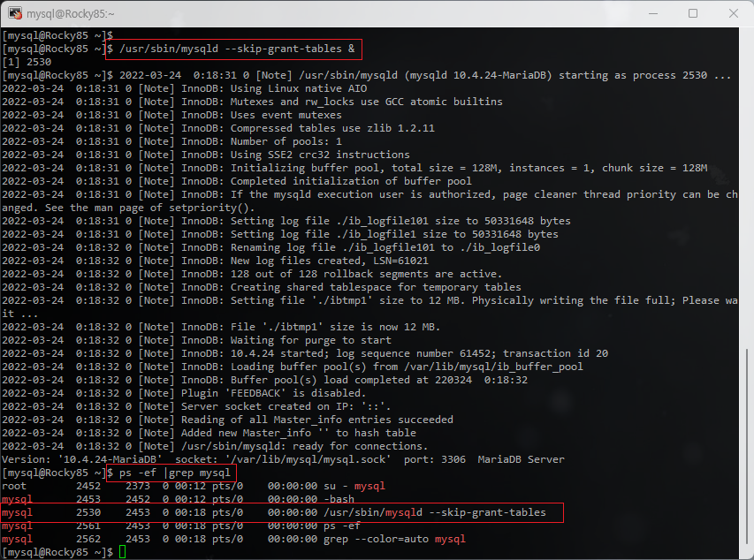Click the process row 'su - mysql'

[194, 486]
